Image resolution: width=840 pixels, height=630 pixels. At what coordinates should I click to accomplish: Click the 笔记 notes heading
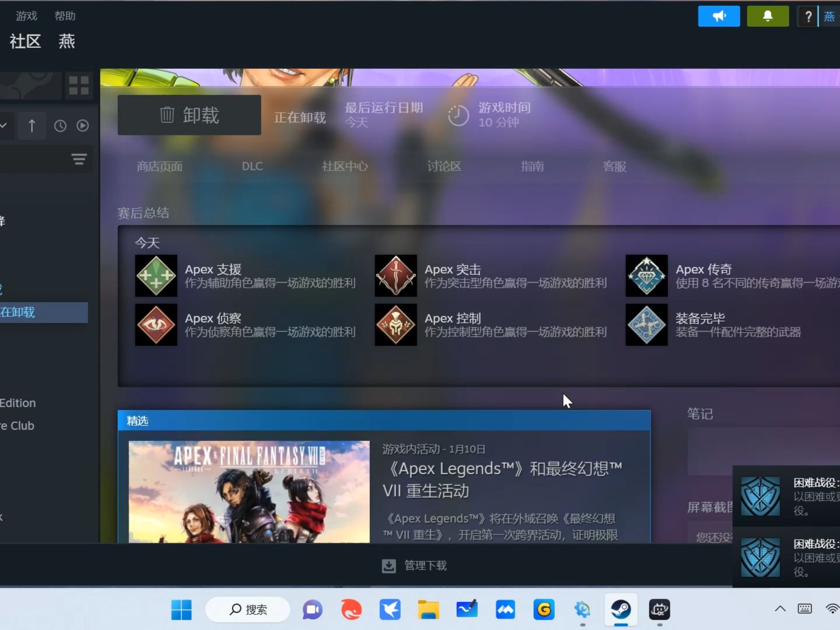[700, 414]
